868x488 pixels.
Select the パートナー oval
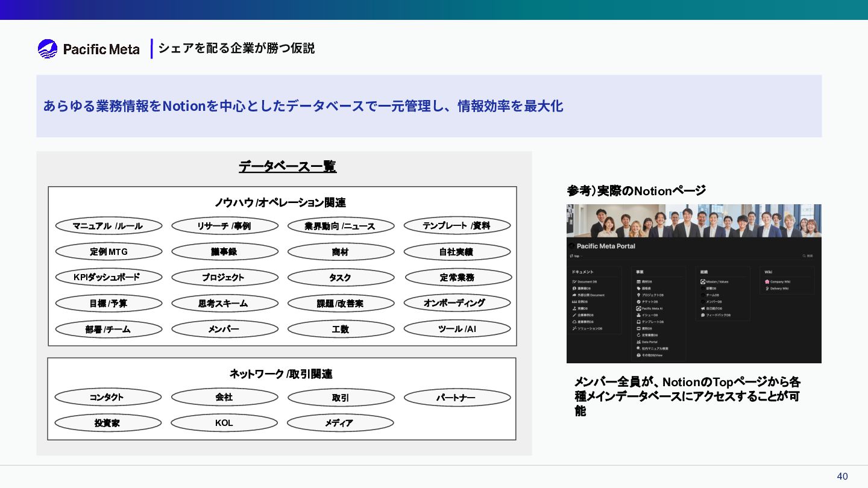tap(457, 398)
